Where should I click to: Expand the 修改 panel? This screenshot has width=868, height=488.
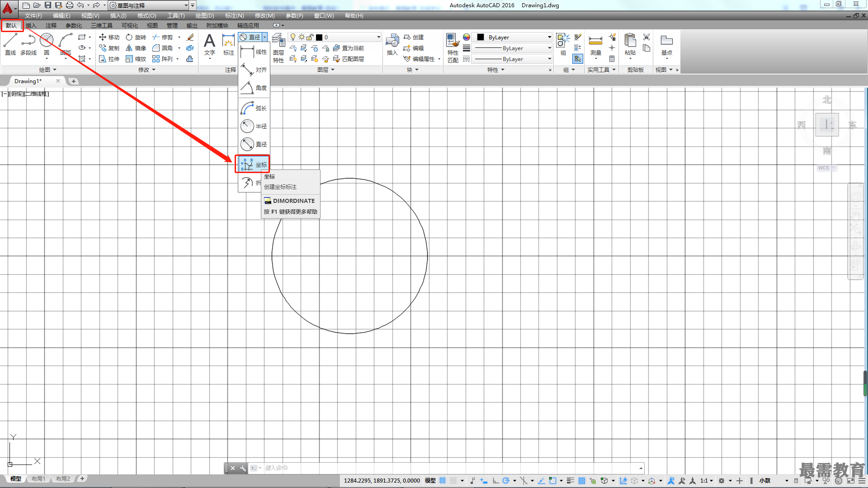[x=147, y=70]
